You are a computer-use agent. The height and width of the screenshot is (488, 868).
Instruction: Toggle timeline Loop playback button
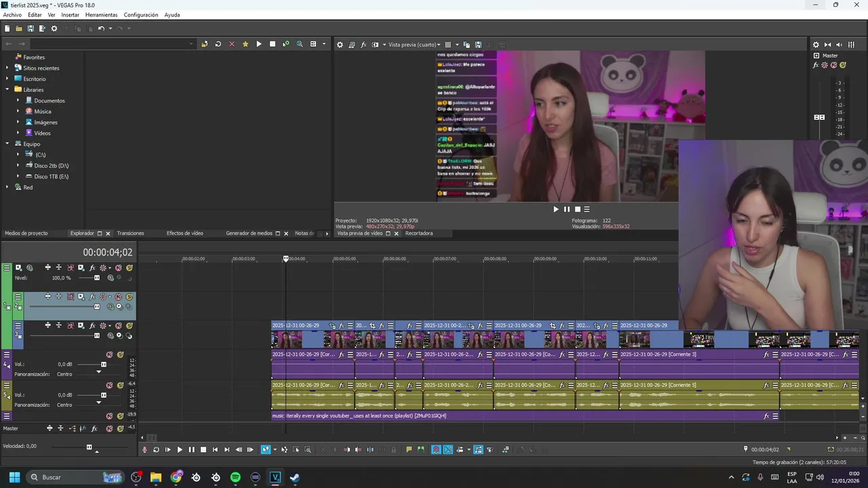[x=156, y=449]
